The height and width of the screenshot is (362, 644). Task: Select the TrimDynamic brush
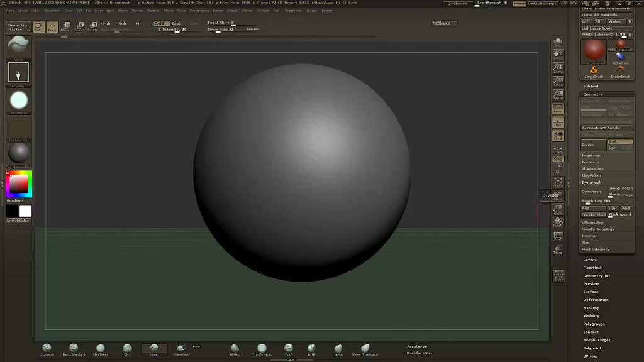point(262,348)
